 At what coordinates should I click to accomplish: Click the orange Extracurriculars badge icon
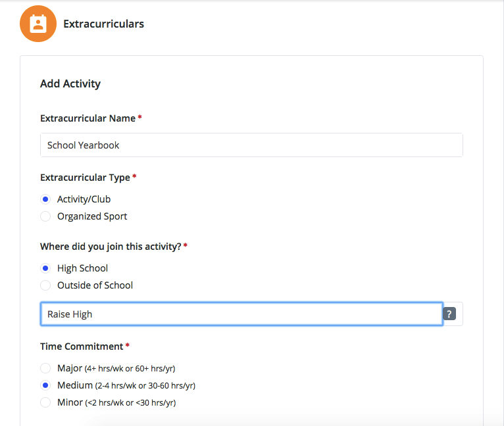[38, 24]
